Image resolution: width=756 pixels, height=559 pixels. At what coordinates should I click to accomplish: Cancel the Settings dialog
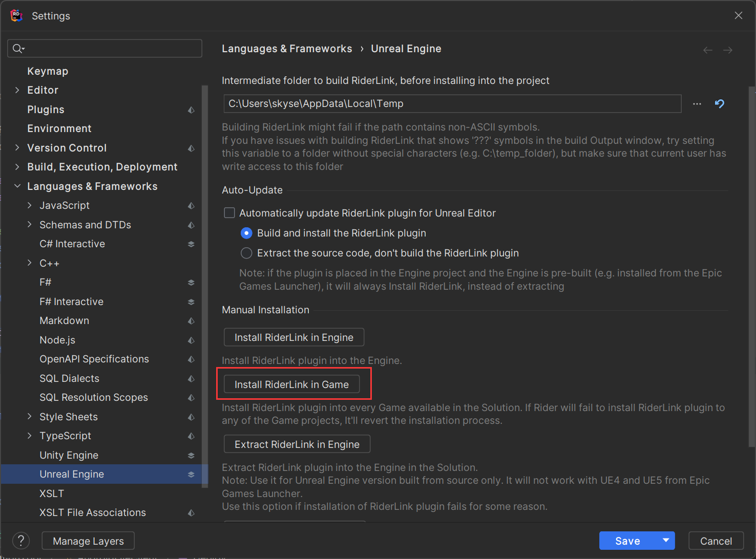pyautogui.click(x=716, y=541)
